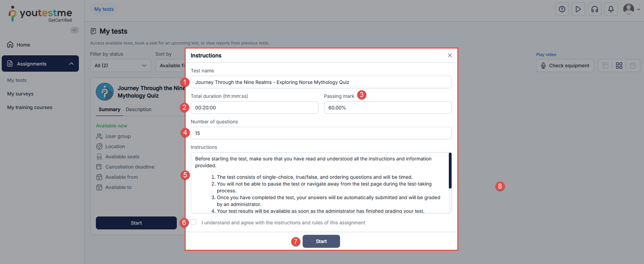Switch to the Description tab
Image resolution: width=644 pixels, height=264 pixels.
(x=138, y=109)
